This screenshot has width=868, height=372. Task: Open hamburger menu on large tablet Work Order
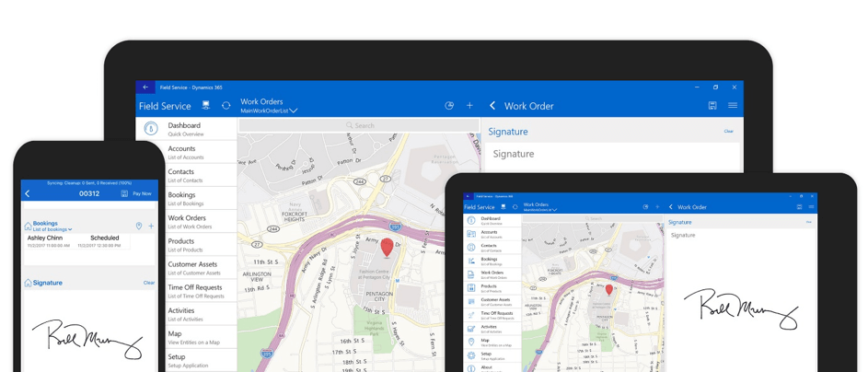733,105
